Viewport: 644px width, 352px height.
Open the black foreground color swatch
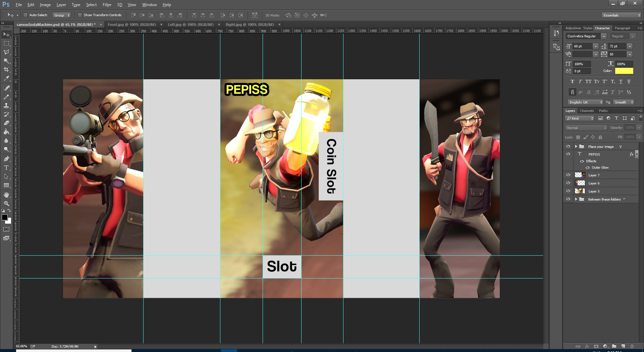click(x=4, y=217)
